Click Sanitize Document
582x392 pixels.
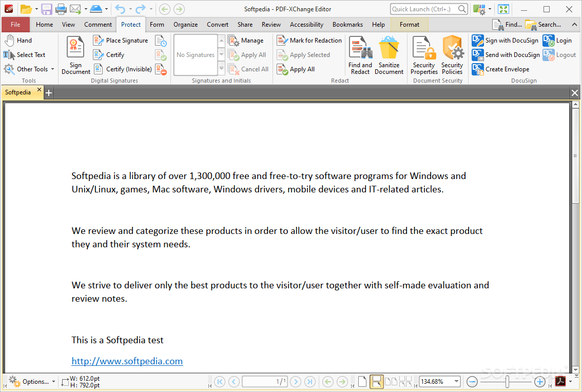(389, 56)
